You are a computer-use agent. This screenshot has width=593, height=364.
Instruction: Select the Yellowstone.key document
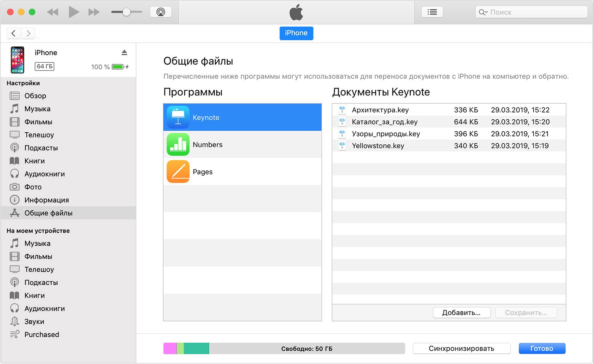click(x=378, y=146)
